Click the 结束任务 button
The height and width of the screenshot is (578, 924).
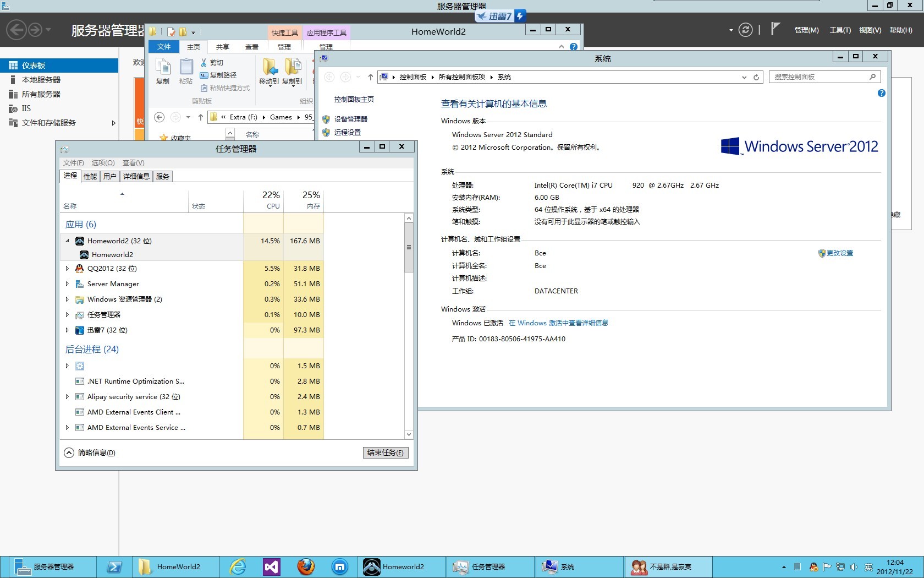(386, 452)
